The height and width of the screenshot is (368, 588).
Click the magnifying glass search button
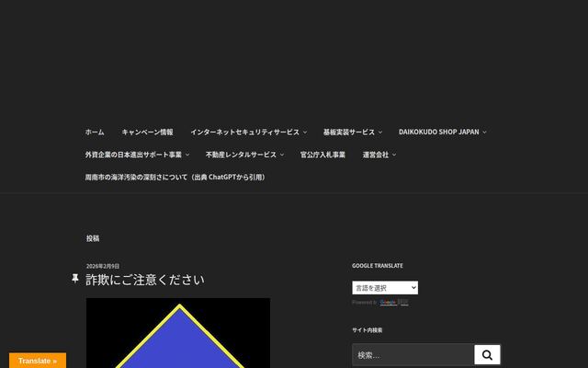(487, 355)
